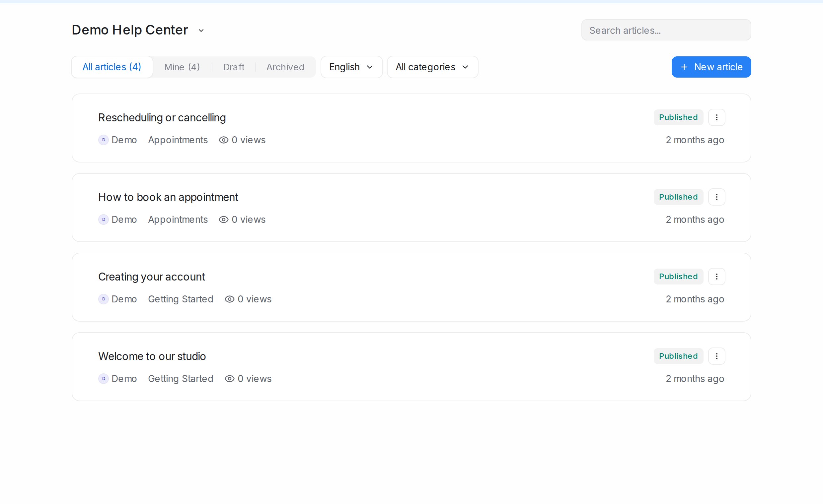Click Demo author avatar on Creating your account

pyautogui.click(x=104, y=299)
